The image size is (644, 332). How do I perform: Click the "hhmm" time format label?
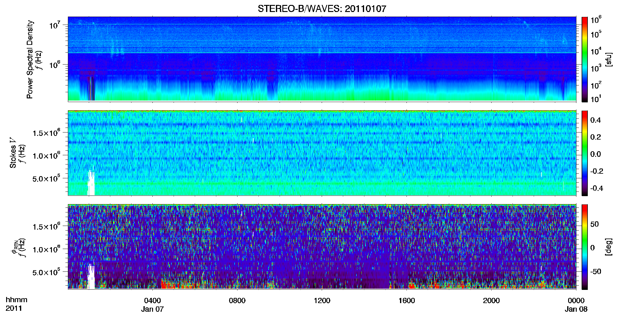[x=17, y=300]
